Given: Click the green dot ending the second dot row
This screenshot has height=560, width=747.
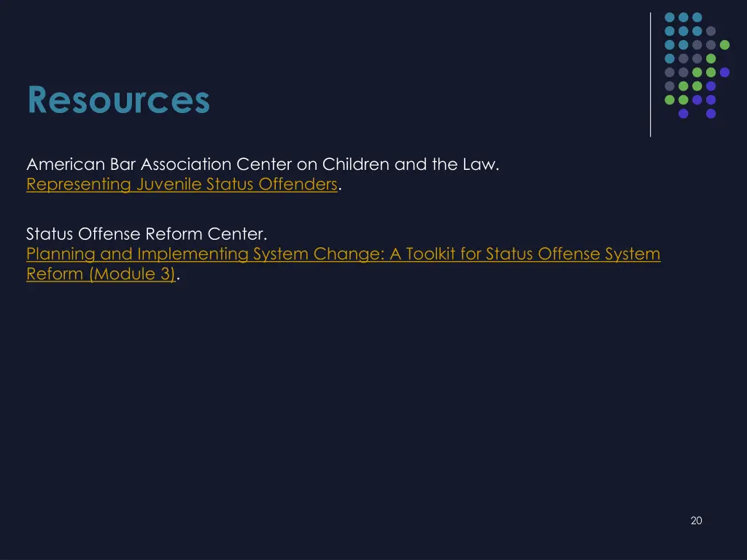Looking at the screenshot, I should tap(724, 44).
